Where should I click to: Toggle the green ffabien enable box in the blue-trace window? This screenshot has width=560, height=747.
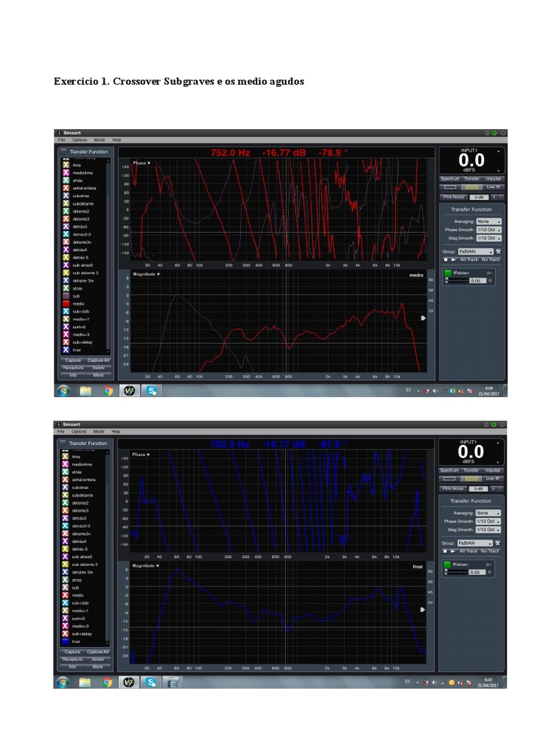(447, 565)
